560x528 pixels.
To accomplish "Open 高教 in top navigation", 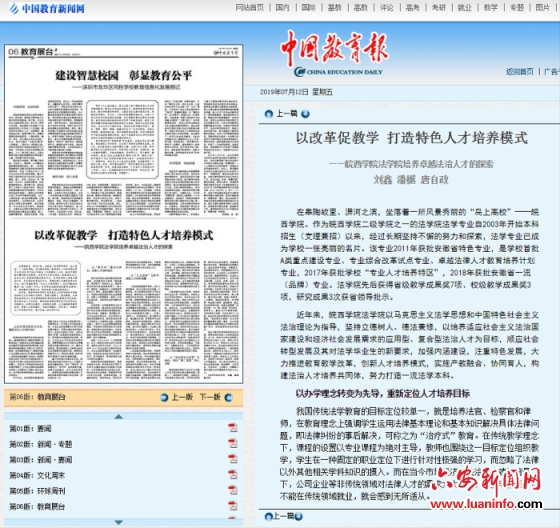I will tap(361, 8).
